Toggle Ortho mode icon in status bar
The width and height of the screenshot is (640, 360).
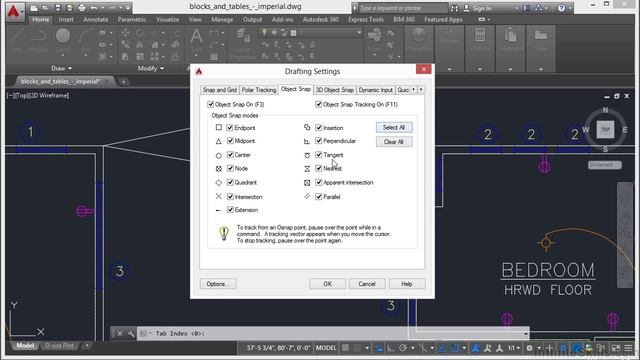point(391,348)
